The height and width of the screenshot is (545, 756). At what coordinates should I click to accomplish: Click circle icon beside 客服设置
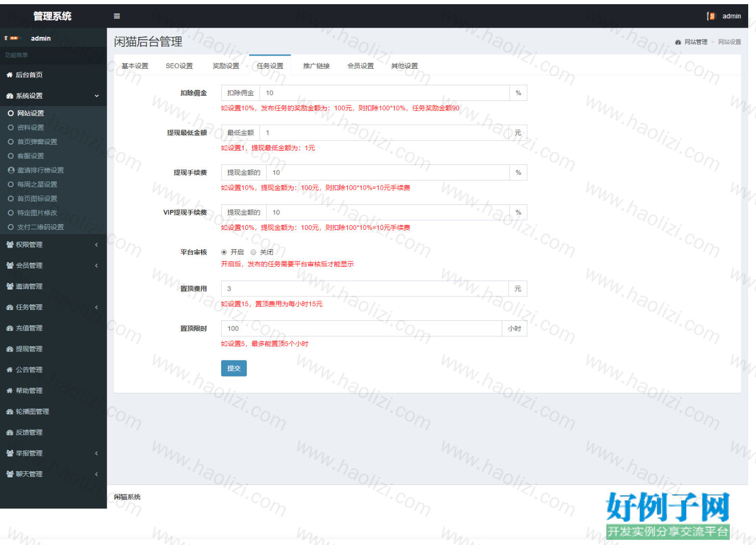[10, 155]
